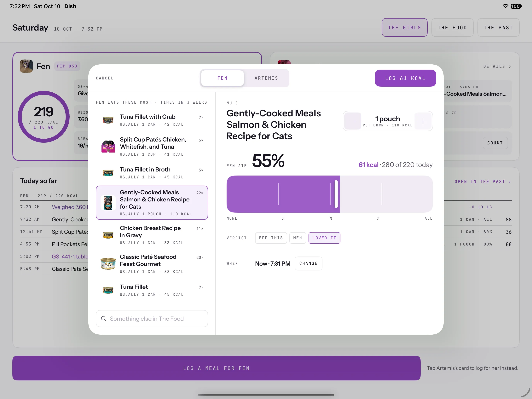532x399 pixels.
Task: Tap the three-quarter tick on the eaten slider
Action: click(x=382, y=194)
